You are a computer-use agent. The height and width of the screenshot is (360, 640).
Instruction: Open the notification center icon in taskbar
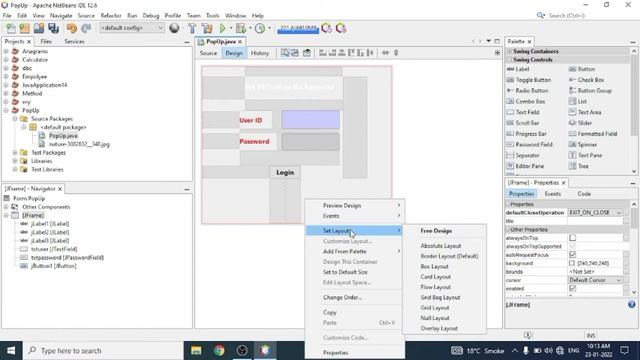coord(624,351)
